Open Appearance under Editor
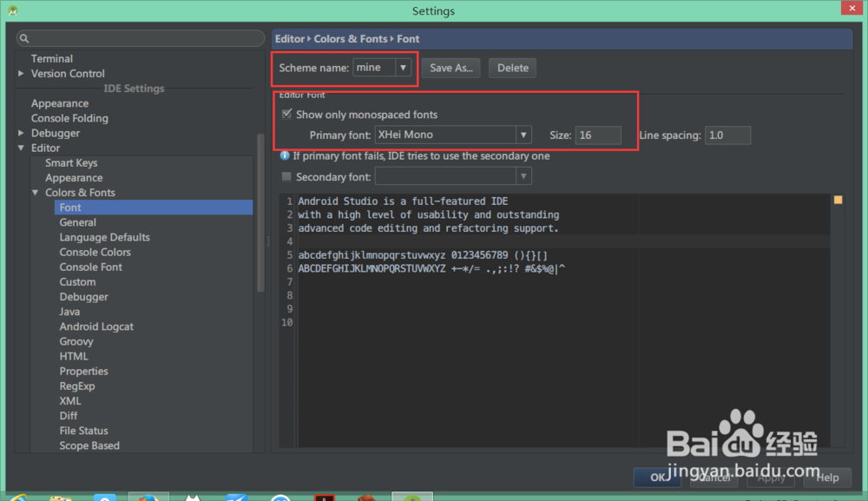This screenshot has height=501, width=868. (x=74, y=178)
